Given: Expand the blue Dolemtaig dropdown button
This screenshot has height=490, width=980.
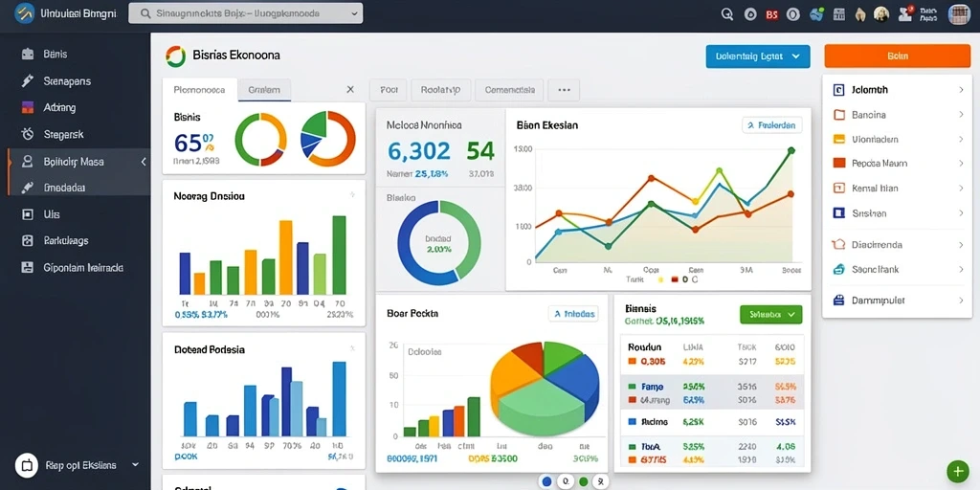Looking at the screenshot, I should coord(758,56).
